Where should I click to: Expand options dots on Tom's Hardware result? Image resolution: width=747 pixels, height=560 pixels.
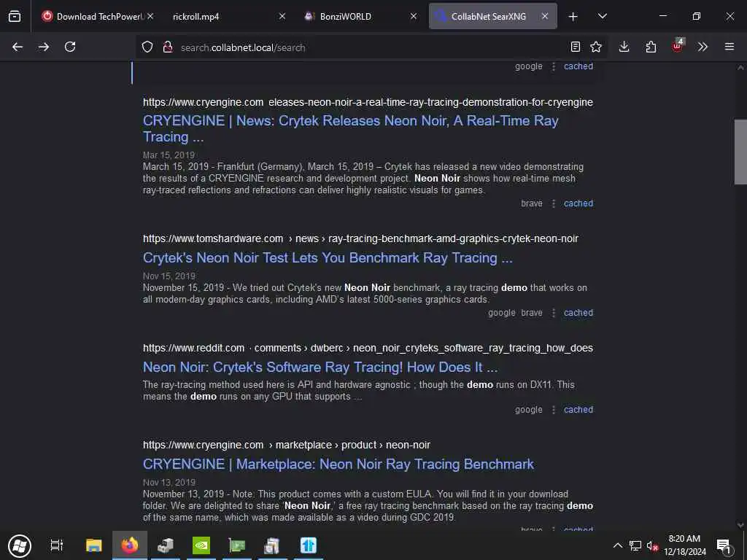point(554,313)
